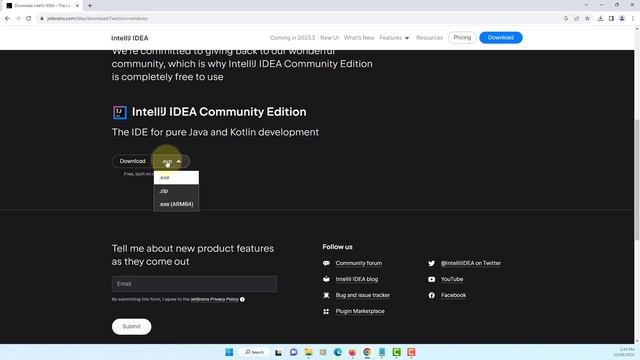Click the IntelliJ IDEA Community Edition logo

[120, 112]
